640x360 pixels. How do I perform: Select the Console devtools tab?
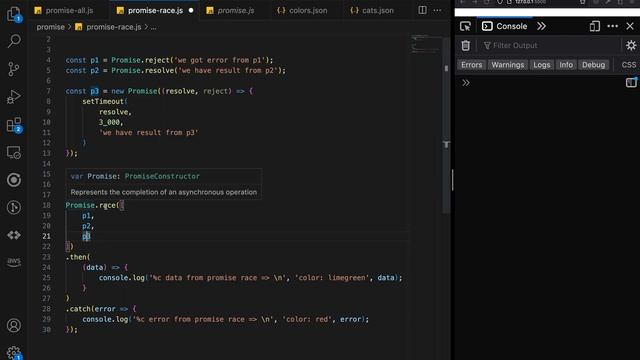tap(504, 26)
